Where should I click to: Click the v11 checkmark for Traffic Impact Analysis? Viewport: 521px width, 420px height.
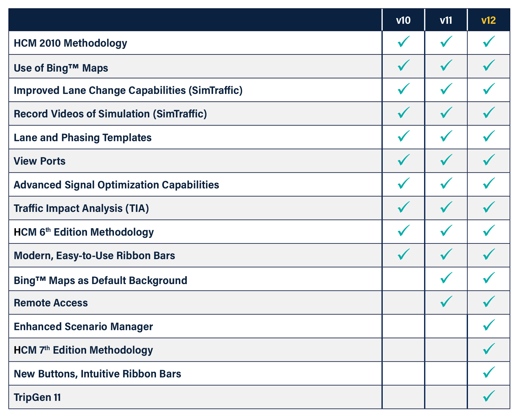(x=446, y=208)
